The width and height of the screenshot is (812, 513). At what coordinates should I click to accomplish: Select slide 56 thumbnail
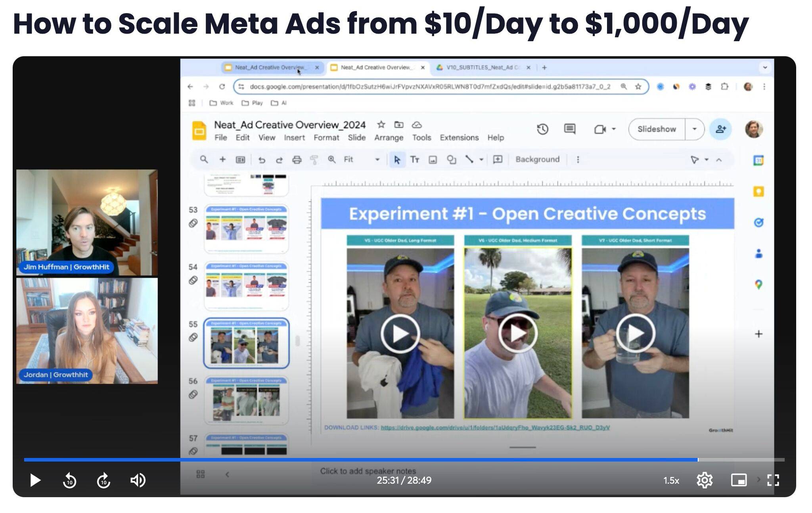click(246, 401)
